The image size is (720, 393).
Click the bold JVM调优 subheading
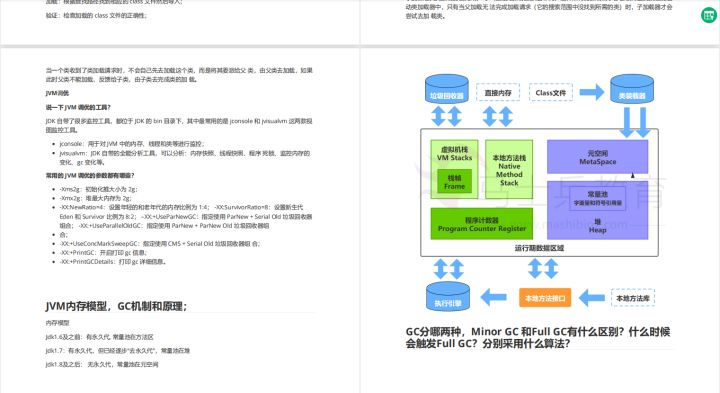click(57, 93)
